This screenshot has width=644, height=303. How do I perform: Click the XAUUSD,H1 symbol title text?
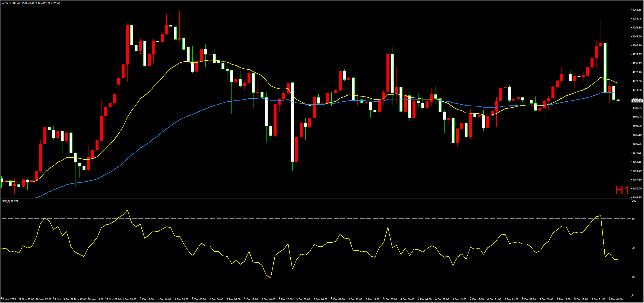(x=12, y=4)
